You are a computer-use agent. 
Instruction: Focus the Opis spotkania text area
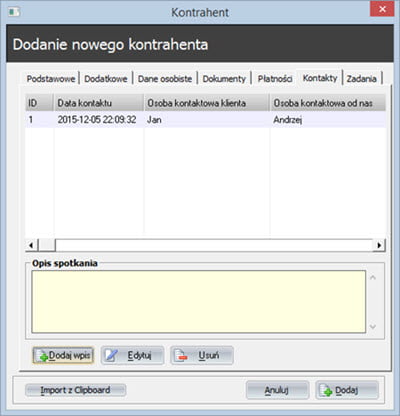[x=199, y=302]
